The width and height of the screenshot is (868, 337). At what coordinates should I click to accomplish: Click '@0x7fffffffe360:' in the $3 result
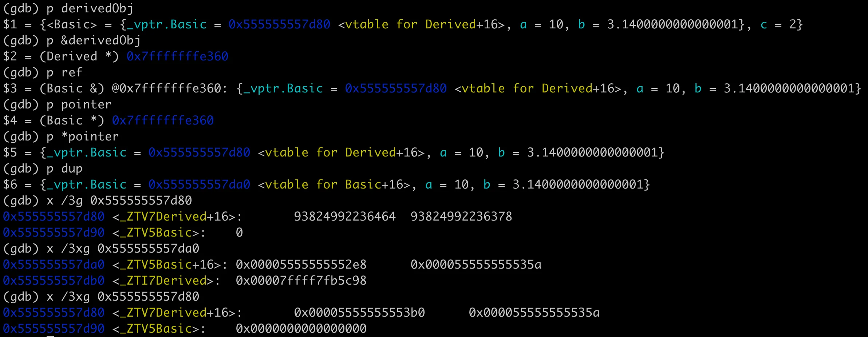[x=170, y=88]
